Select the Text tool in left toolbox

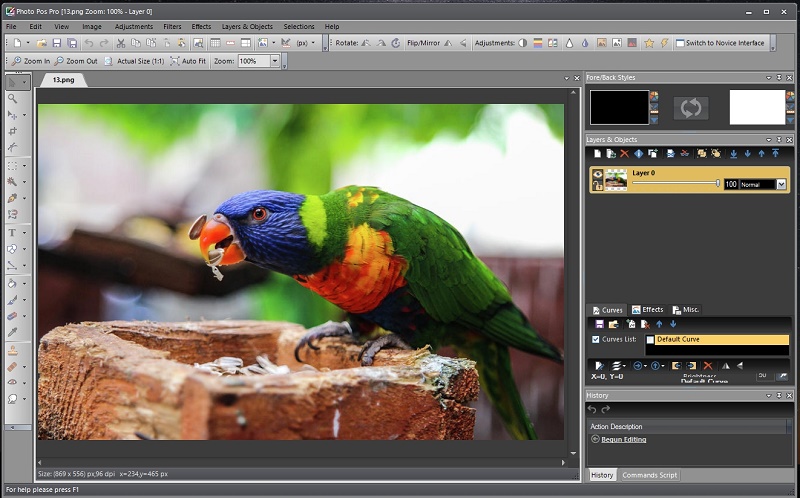[12, 233]
